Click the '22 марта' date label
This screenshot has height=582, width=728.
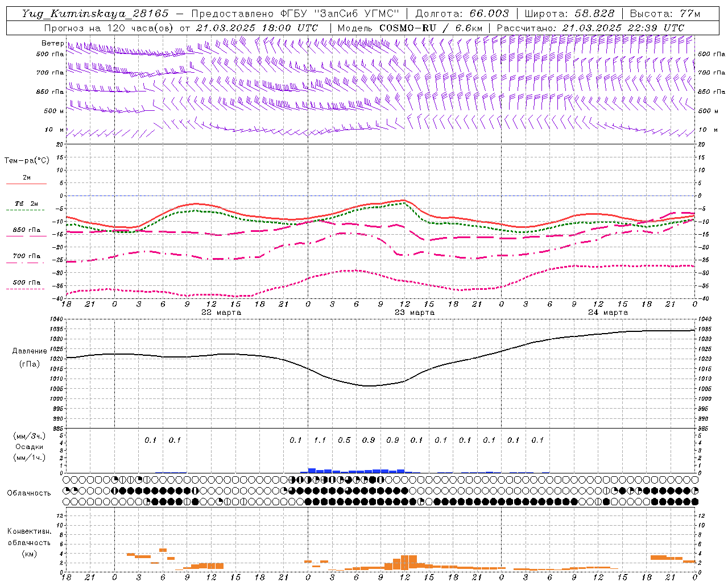pyautogui.click(x=221, y=313)
